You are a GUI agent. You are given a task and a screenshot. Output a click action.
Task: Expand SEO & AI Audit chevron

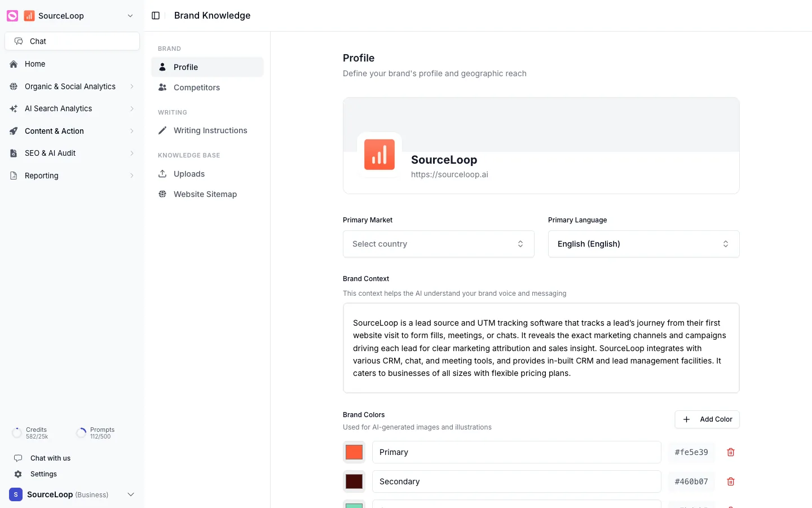click(132, 153)
